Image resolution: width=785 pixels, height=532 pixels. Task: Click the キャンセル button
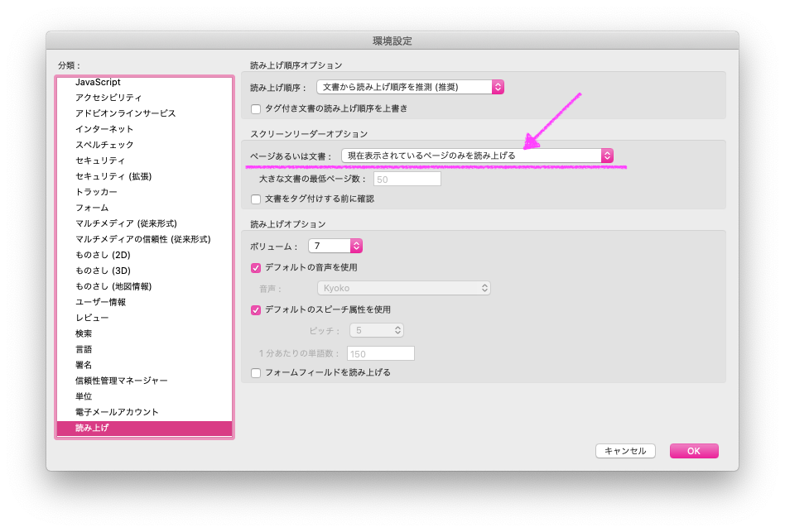coord(625,451)
